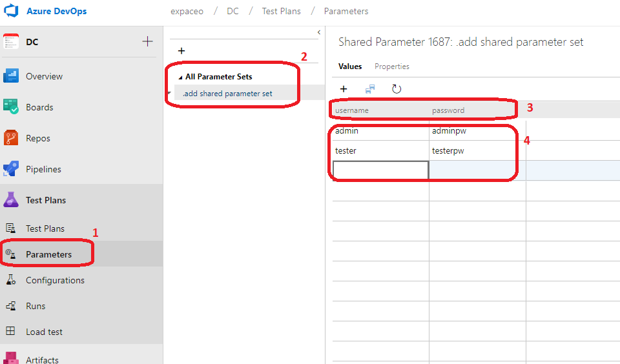Click the Configurations flask icon

11,280
